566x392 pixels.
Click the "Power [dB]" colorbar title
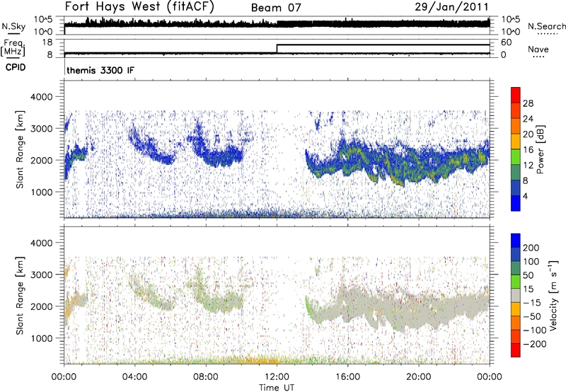coord(540,149)
